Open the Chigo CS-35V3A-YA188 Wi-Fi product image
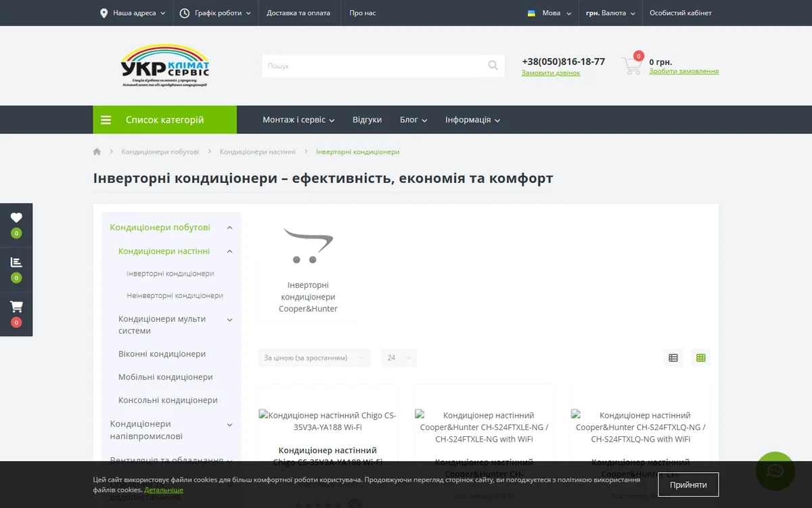Image resolution: width=812 pixels, height=508 pixels. coord(328,421)
